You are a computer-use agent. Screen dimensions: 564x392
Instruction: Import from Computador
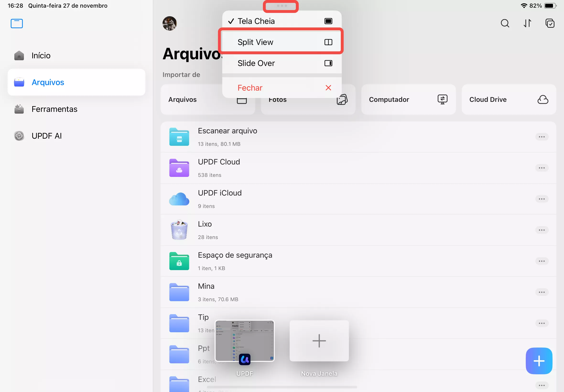(408, 99)
